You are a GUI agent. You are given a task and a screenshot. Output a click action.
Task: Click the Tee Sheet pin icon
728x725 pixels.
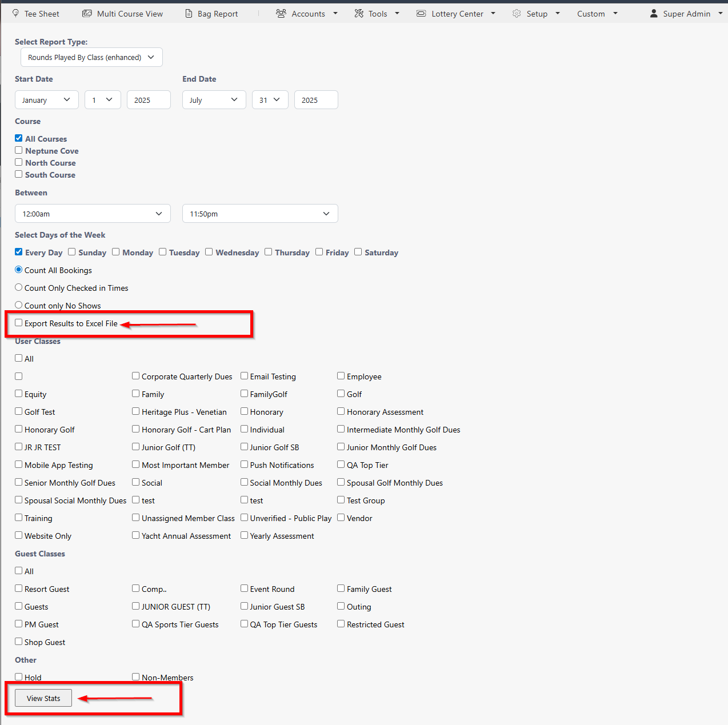[15, 13]
